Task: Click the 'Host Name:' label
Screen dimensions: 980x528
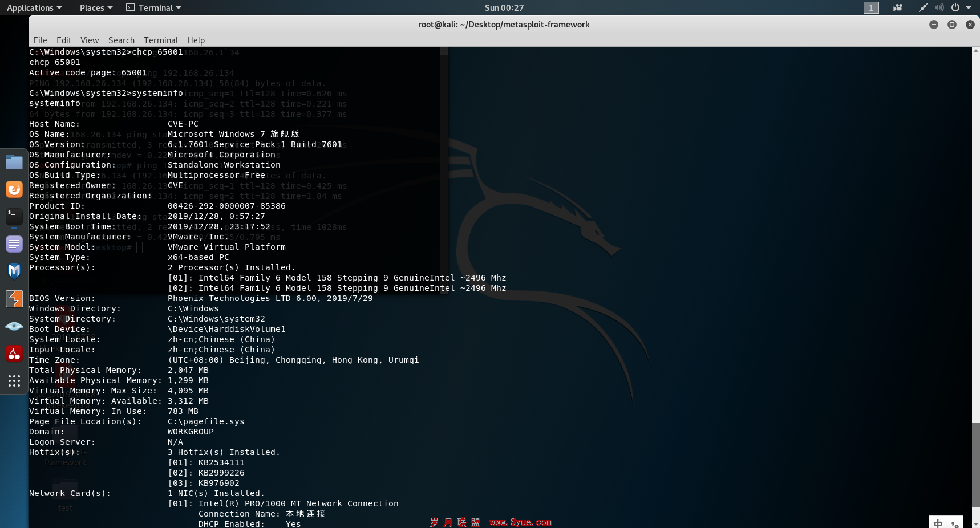Action: click(54, 124)
